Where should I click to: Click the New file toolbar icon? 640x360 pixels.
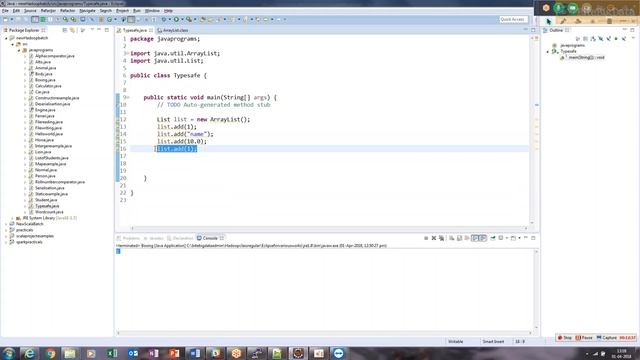(6, 19)
